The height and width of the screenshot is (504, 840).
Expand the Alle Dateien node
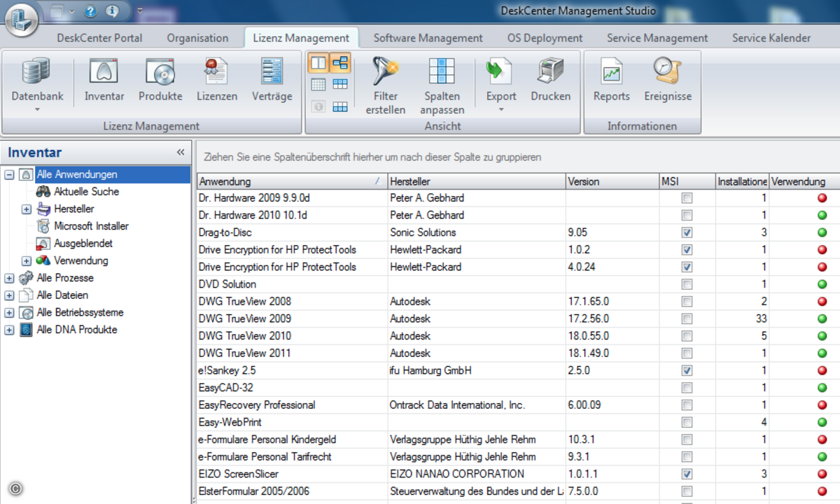(9, 295)
